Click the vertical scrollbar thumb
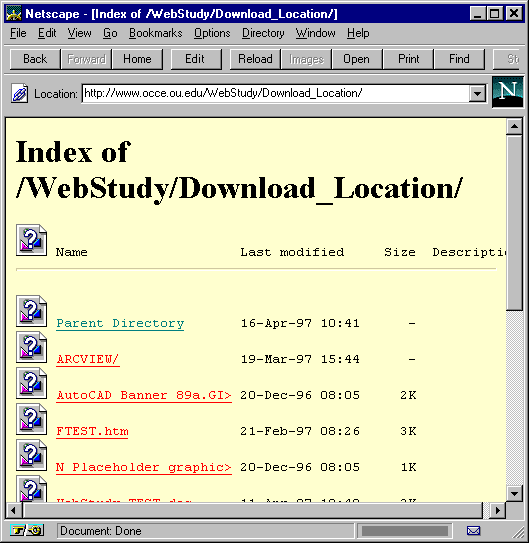 pos(514,222)
